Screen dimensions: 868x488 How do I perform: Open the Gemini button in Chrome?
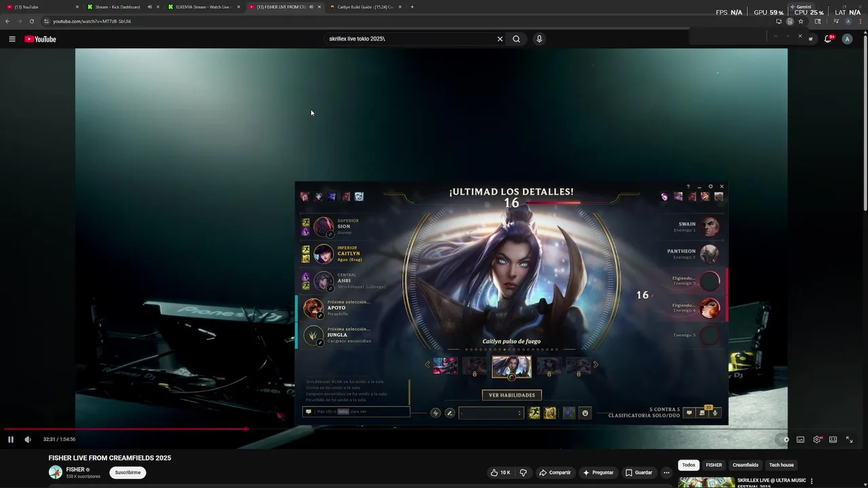pos(801,7)
